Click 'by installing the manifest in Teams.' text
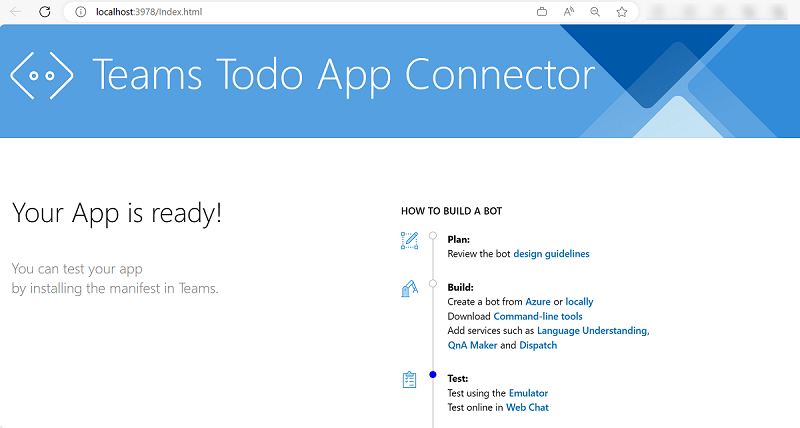Screen dimensions: 800x428 [x=115, y=289]
